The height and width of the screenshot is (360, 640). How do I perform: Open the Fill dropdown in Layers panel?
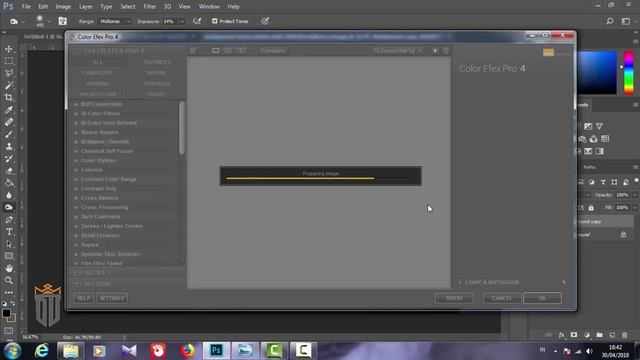click(635, 208)
